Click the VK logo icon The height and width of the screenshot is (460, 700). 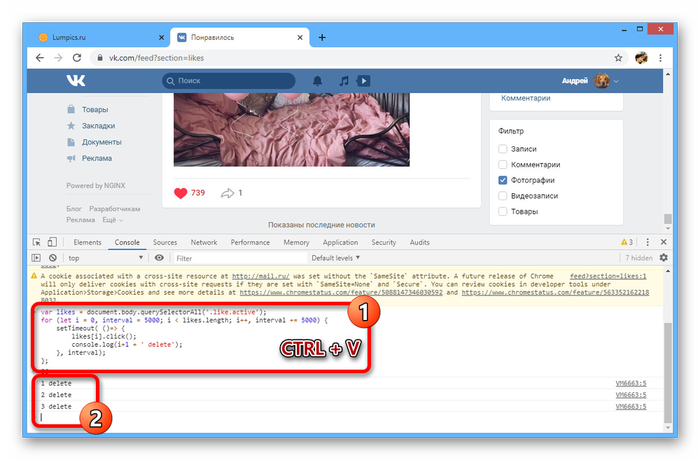(76, 80)
